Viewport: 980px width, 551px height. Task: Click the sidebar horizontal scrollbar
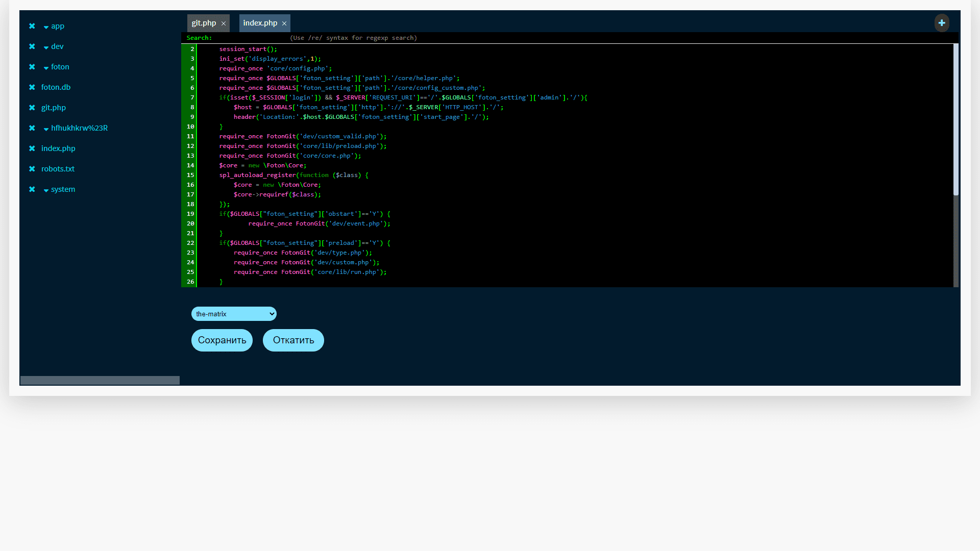pos(100,380)
